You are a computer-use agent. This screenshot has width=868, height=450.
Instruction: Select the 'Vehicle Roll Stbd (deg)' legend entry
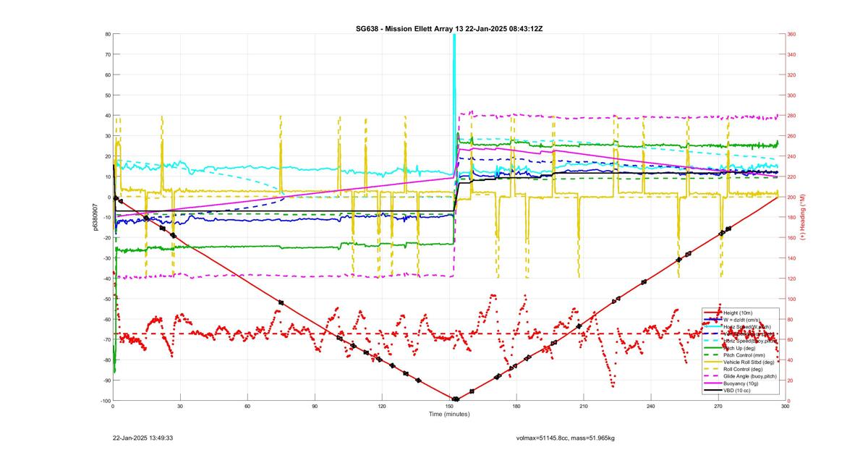click(749, 362)
